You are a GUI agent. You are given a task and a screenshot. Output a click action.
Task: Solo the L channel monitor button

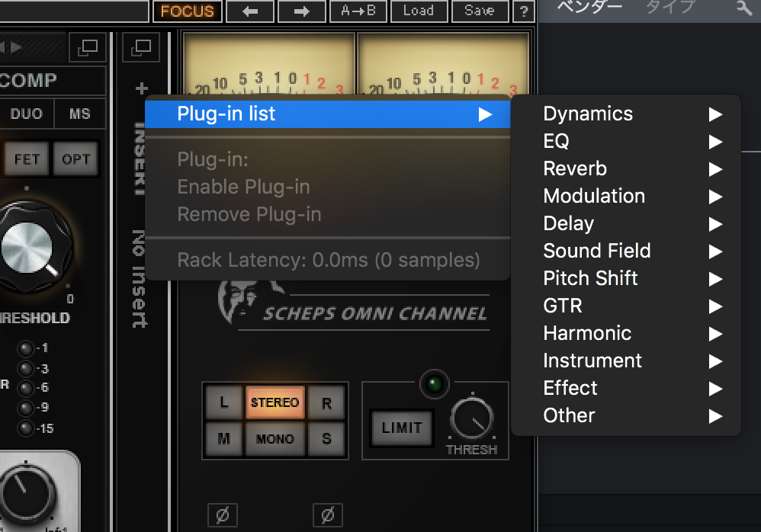[223, 402]
